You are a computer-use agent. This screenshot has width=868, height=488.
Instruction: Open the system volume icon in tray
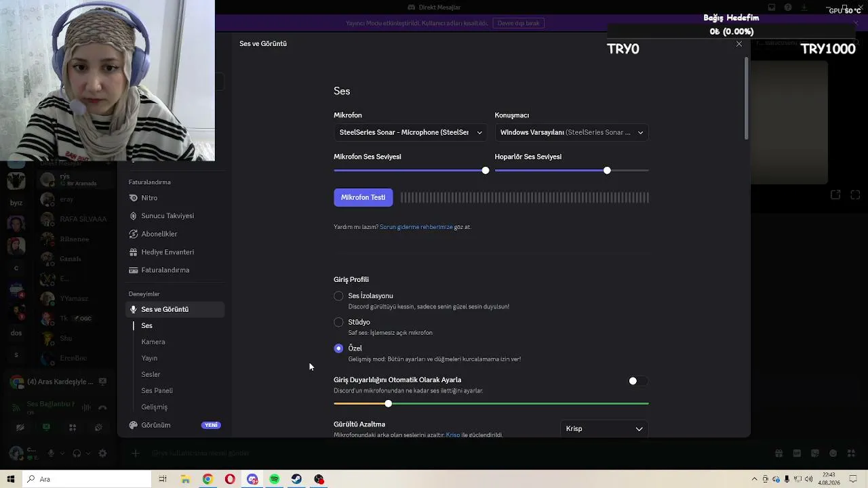coord(809,479)
